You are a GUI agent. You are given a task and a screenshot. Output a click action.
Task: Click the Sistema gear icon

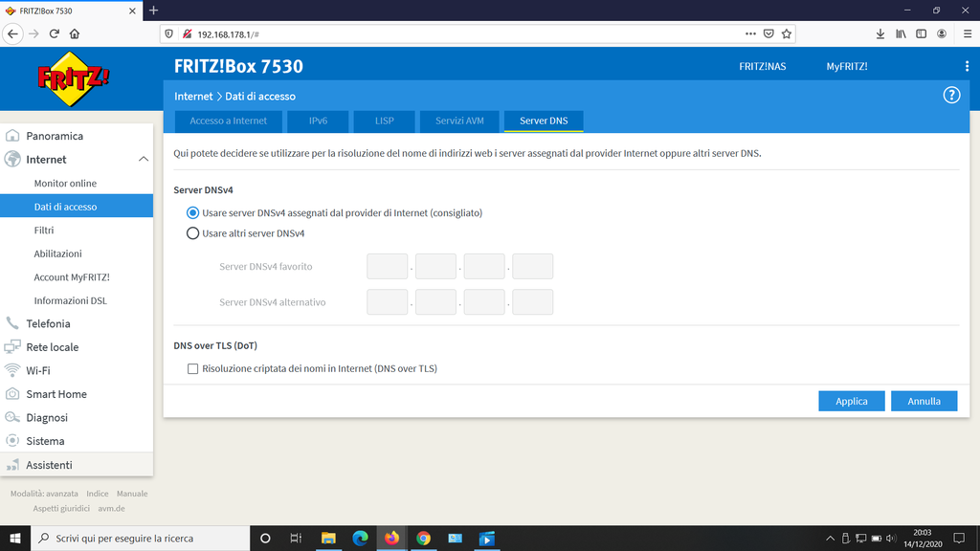12,441
